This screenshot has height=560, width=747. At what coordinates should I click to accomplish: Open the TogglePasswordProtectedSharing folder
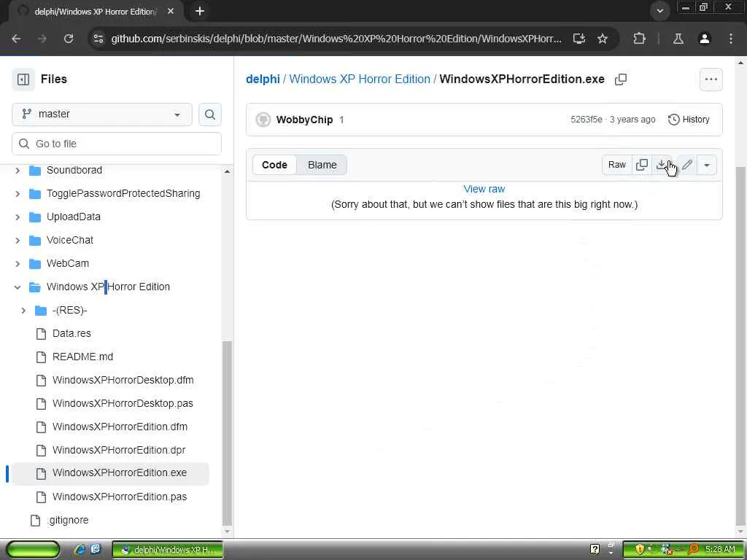(x=123, y=193)
